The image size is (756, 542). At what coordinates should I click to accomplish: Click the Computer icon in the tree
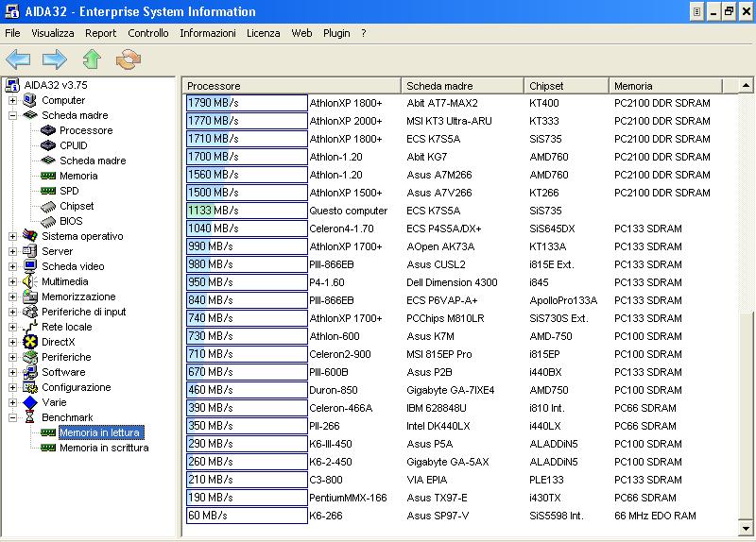[30, 100]
